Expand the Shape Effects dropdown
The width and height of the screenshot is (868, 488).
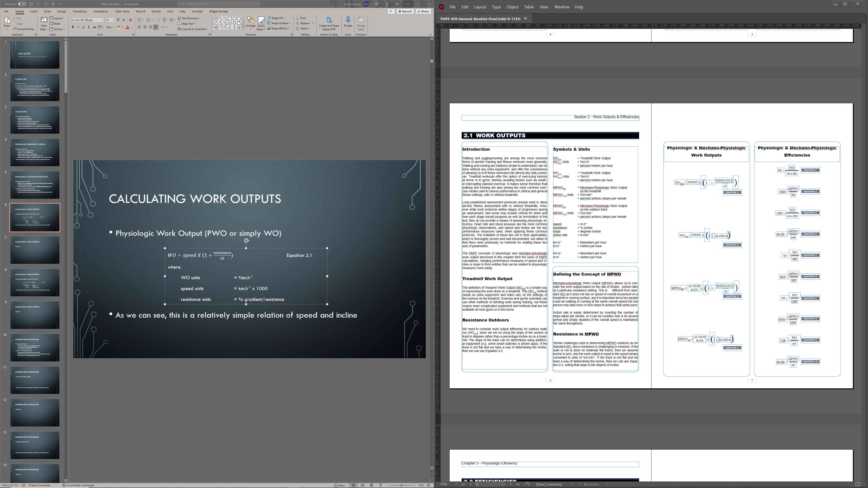(279, 29)
